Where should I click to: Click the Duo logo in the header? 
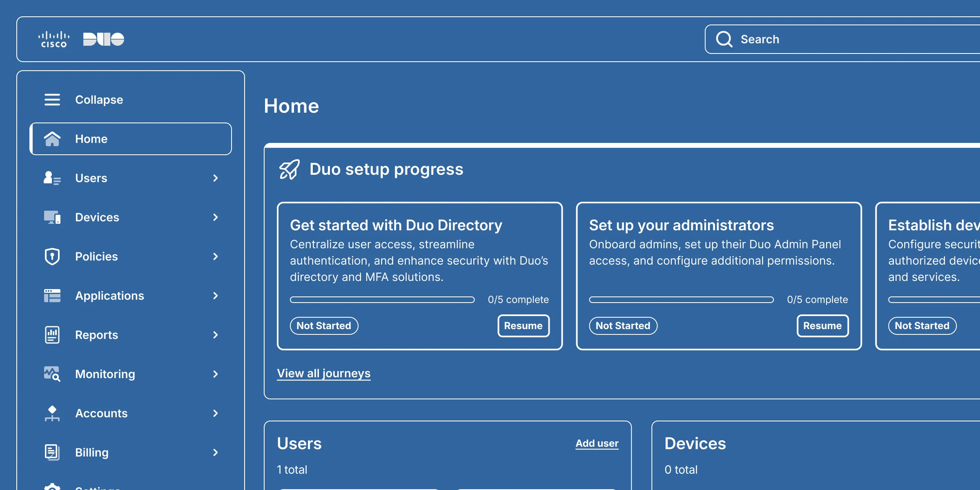point(104,39)
